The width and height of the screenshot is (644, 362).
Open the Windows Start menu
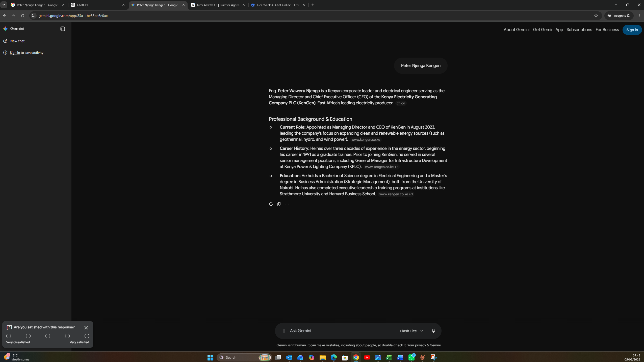pyautogui.click(x=210, y=357)
